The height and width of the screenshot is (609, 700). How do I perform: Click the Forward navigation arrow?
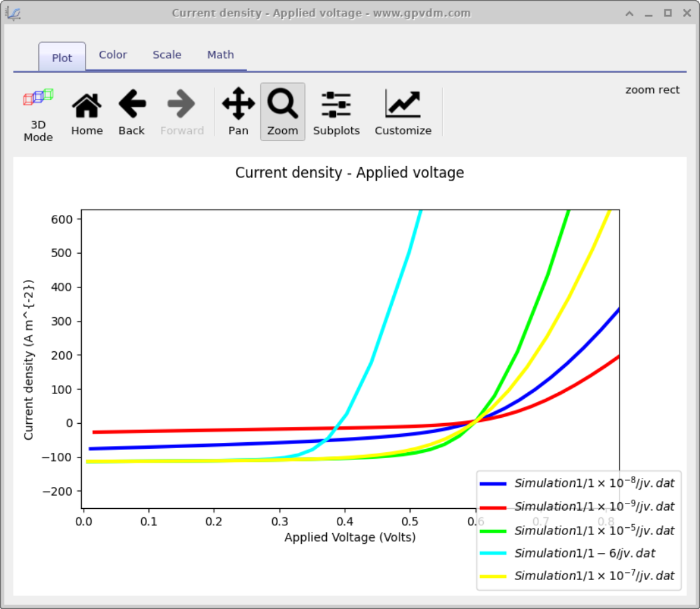point(182,112)
